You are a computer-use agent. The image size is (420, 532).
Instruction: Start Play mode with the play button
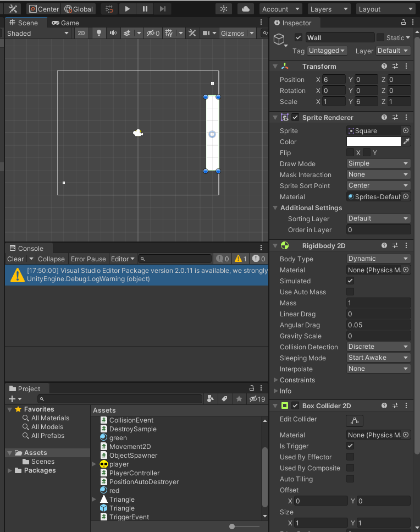[x=127, y=9]
